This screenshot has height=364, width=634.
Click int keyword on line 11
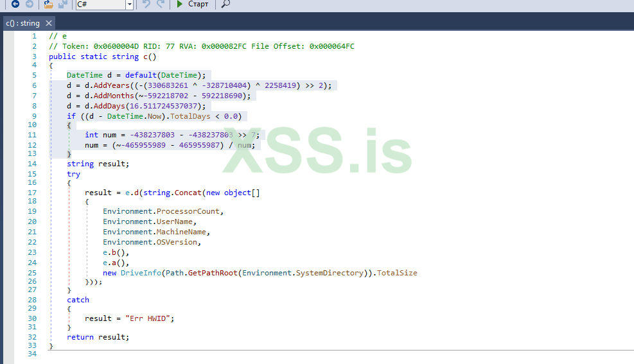pos(91,135)
